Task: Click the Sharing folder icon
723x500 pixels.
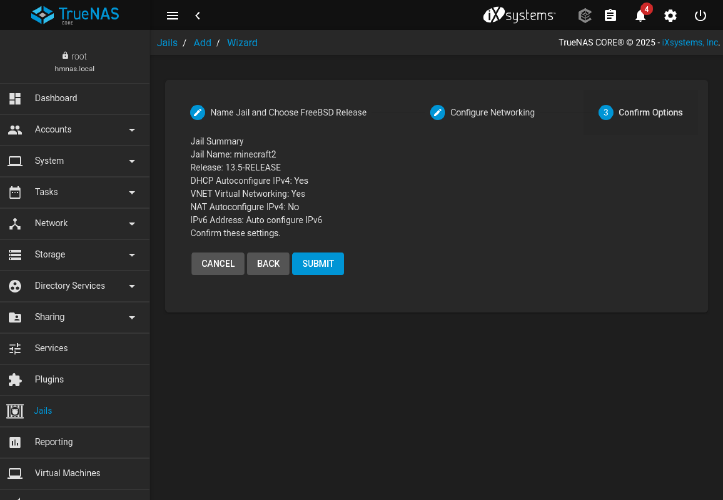Action: click(15, 317)
